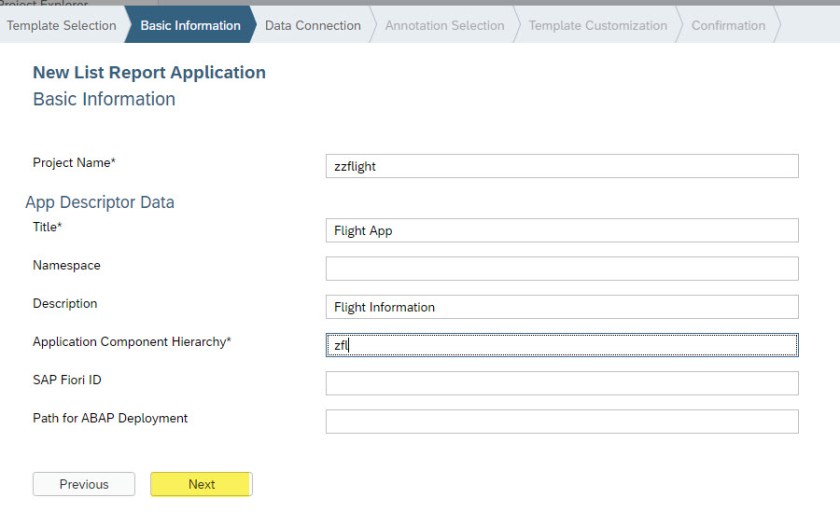Image resolution: width=840 pixels, height=512 pixels.
Task: Click the New List Report Application heading
Action: 149,73
